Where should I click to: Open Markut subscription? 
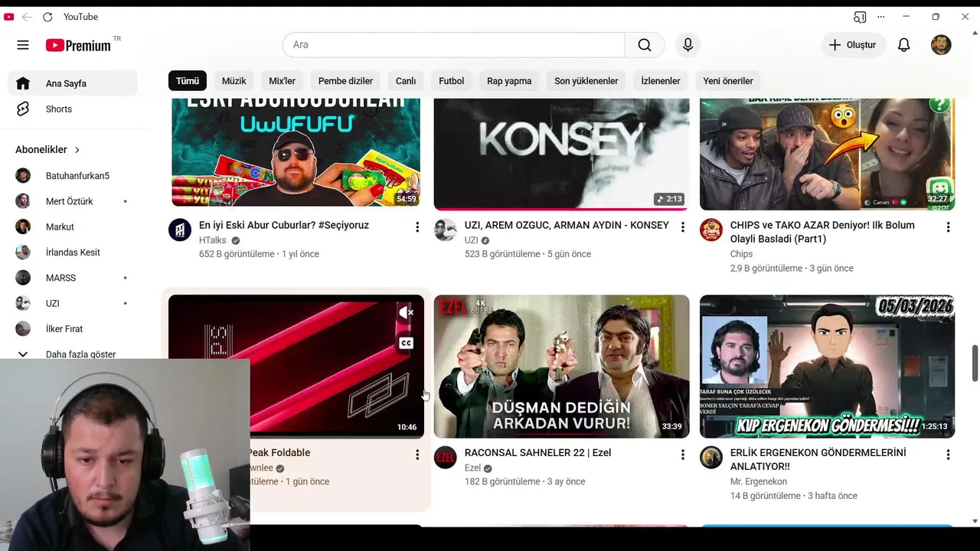click(x=73, y=227)
